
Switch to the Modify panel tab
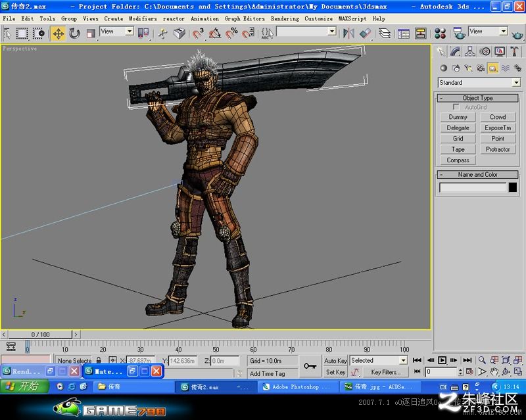coord(455,51)
